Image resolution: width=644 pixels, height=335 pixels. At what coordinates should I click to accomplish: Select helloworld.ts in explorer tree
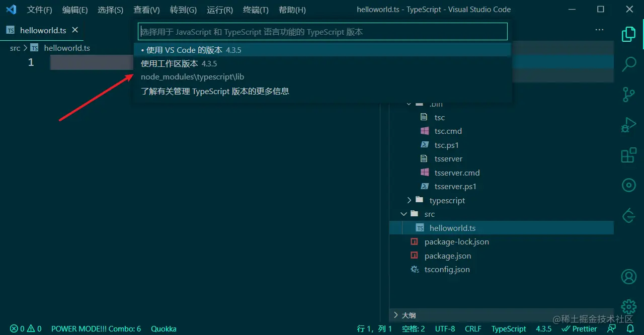click(502, 228)
